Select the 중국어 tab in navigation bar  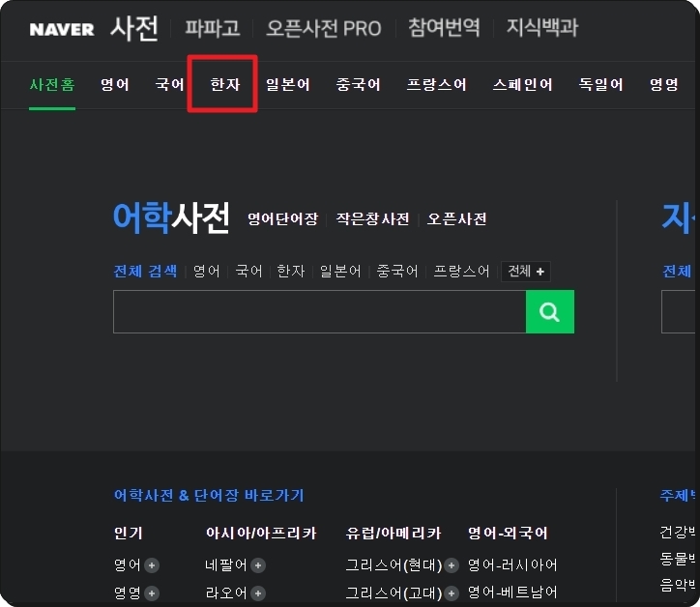(x=359, y=84)
